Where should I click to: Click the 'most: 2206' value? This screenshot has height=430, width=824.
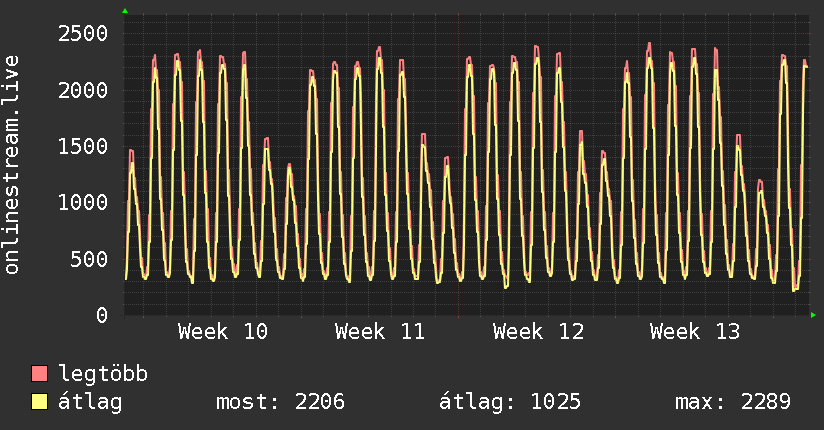(280, 402)
